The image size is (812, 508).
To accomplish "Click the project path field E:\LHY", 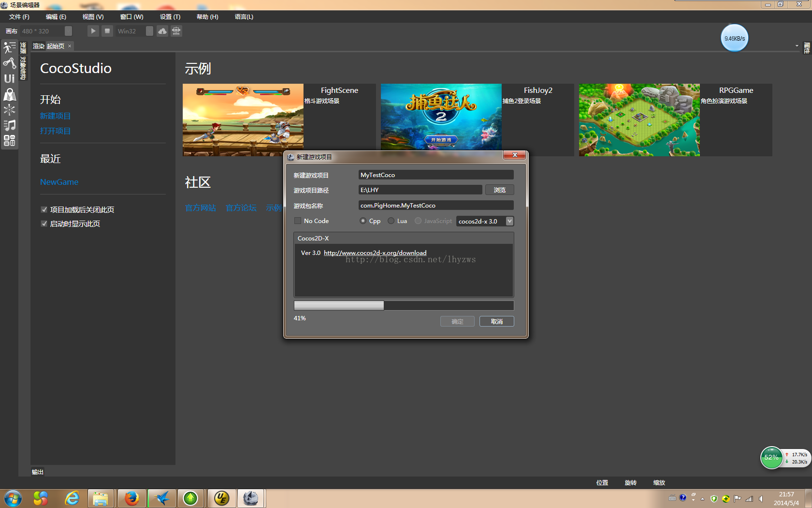I will pyautogui.click(x=420, y=190).
